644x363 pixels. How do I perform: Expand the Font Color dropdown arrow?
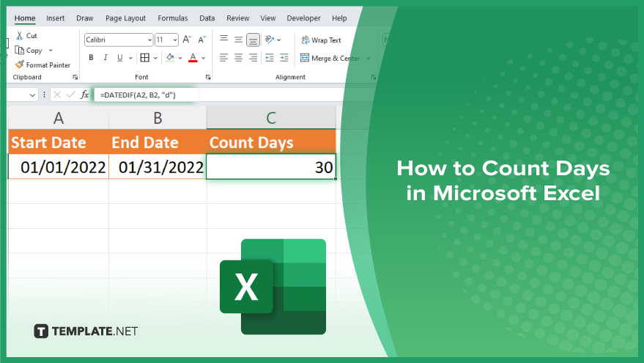pos(203,58)
